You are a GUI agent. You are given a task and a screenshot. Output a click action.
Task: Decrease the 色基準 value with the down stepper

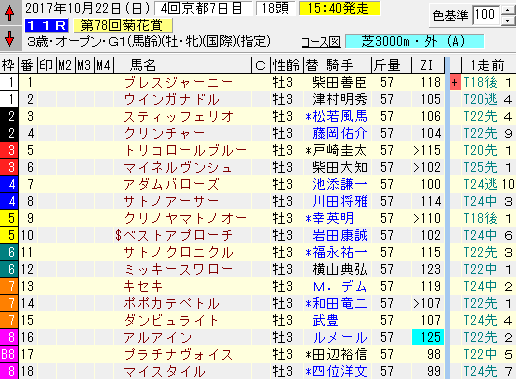(x=508, y=20)
